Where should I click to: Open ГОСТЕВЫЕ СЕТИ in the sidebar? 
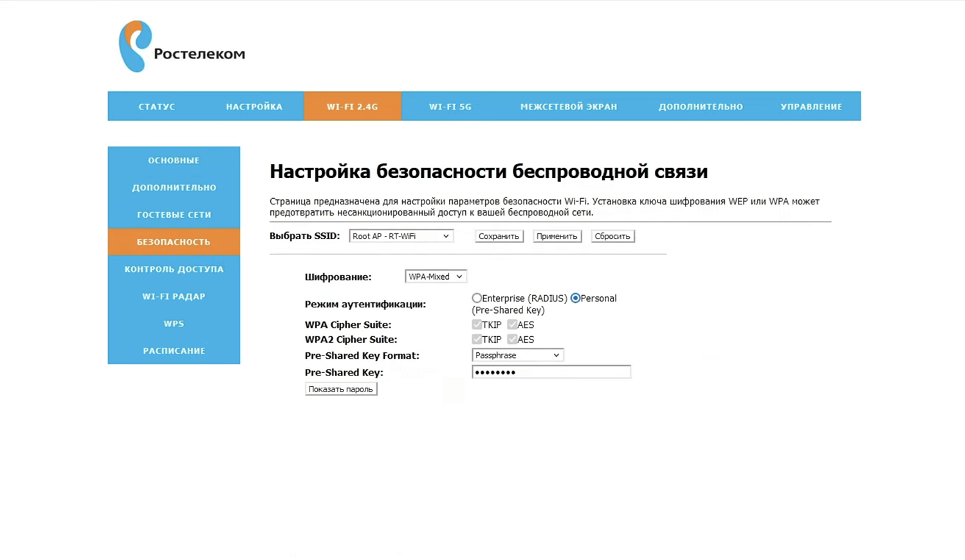click(x=174, y=215)
